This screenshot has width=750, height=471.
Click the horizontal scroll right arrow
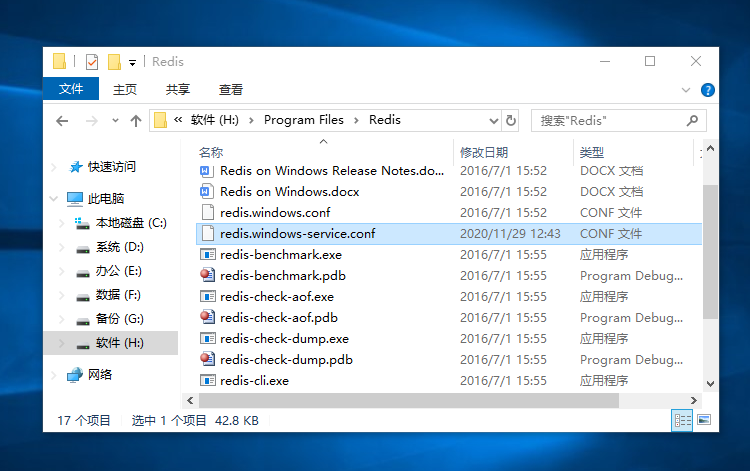(694, 401)
